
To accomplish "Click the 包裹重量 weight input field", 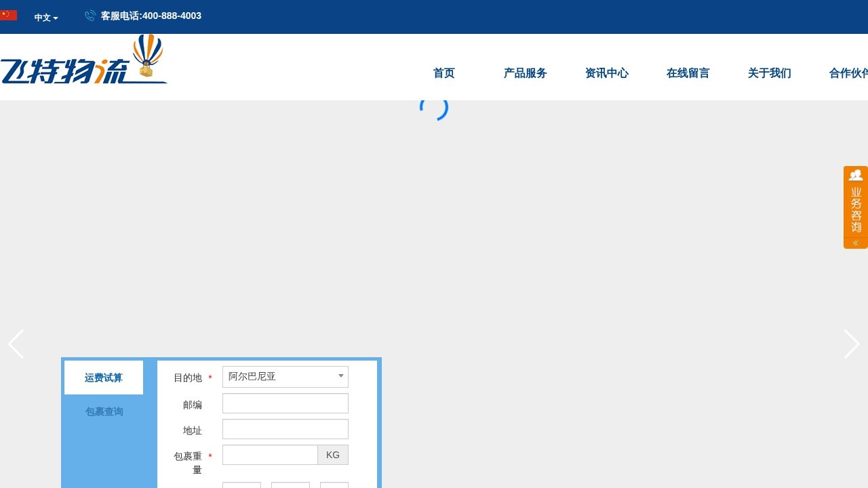I will (270, 455).
